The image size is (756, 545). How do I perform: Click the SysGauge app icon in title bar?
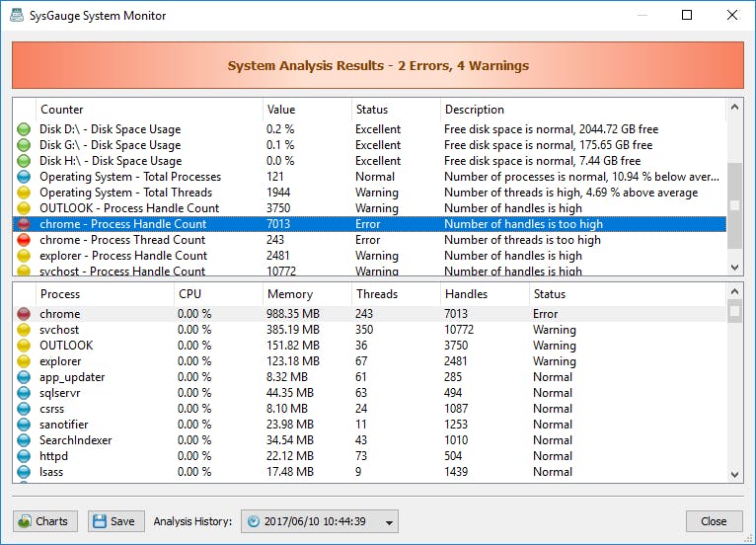[x=17, y=16]
